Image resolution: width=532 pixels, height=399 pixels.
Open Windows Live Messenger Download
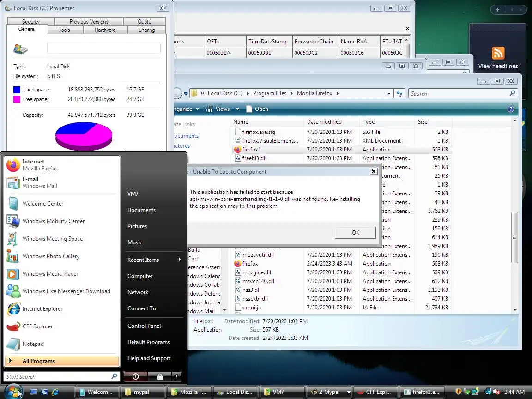click(x=62, y=291)
